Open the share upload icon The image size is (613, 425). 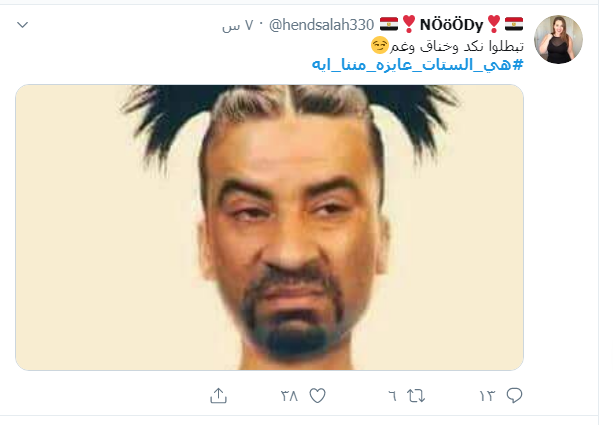[x=218, y=395]
